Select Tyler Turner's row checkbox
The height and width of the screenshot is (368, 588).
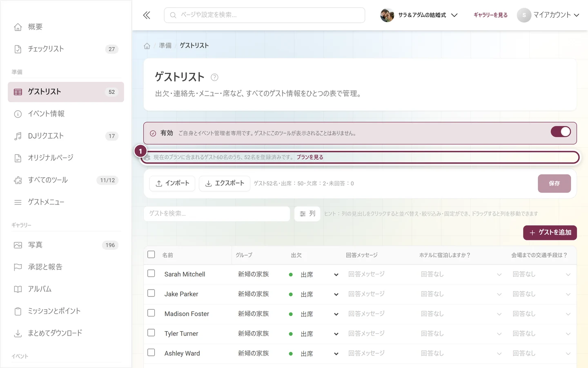point(151,332)
